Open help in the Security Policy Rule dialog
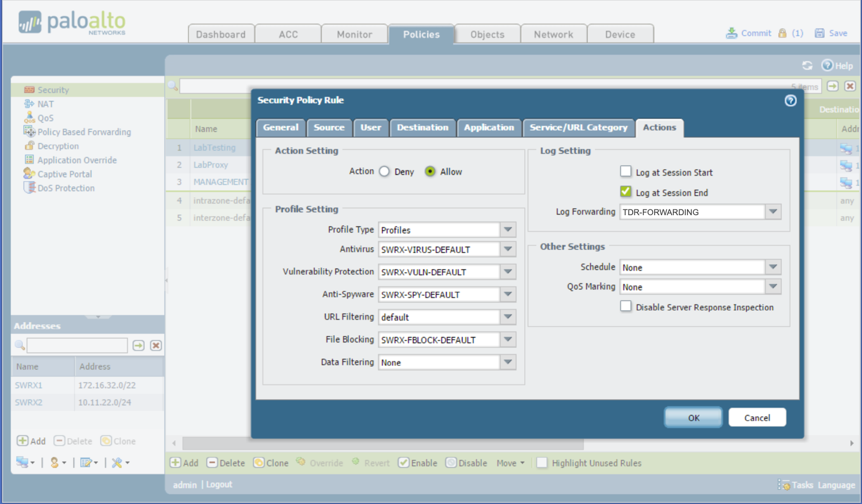The height and width of the screenshot is (504, 862). point(791,100)
